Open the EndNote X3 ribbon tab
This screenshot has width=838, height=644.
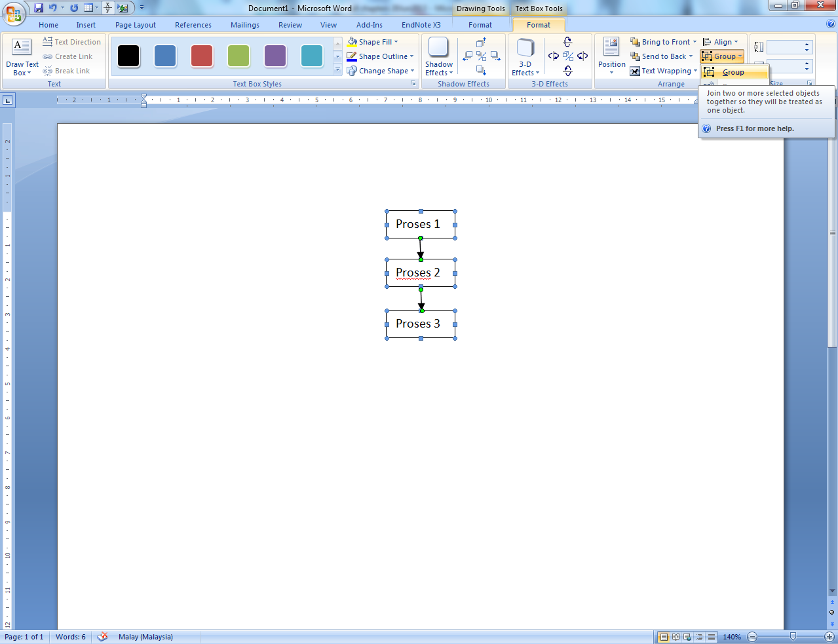click(x=421, y=24)
